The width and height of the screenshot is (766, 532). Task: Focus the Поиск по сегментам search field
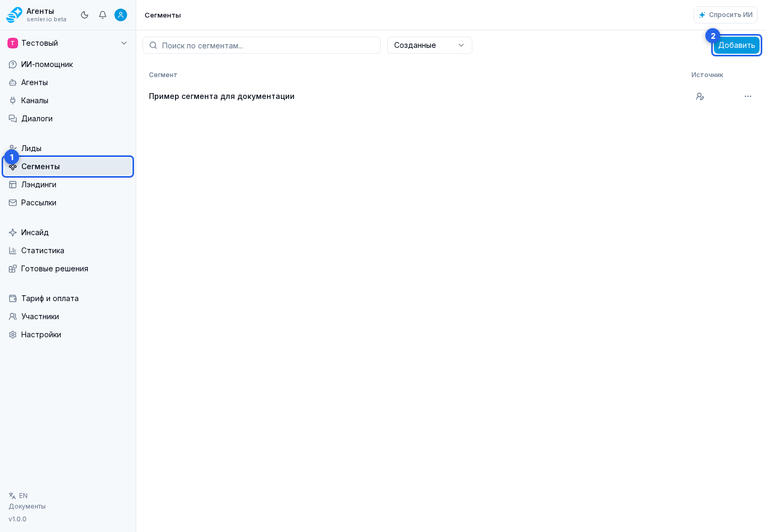pos(262,45)
